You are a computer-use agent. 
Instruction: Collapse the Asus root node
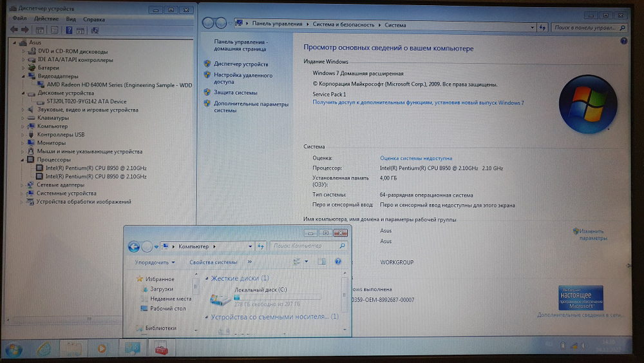coord(14,43)
